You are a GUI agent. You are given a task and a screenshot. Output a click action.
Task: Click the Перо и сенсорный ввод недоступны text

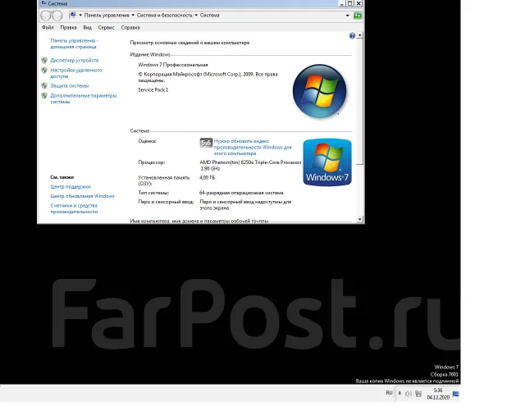tap(245, 205)
